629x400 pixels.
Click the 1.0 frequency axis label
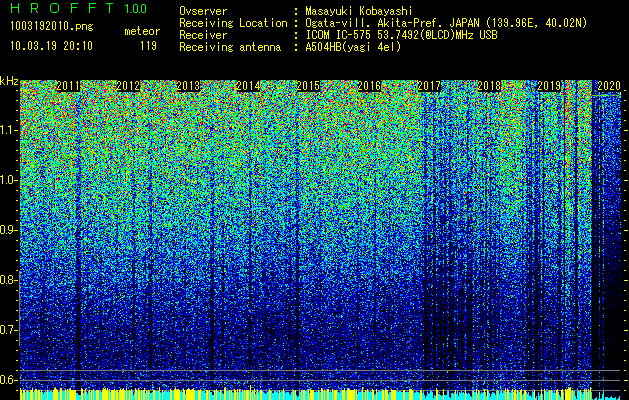tap(9, 180)
